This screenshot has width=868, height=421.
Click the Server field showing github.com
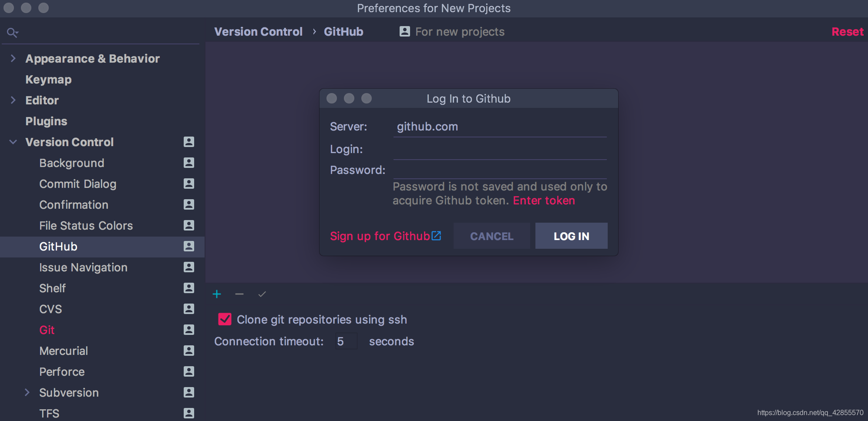point(500,127)
